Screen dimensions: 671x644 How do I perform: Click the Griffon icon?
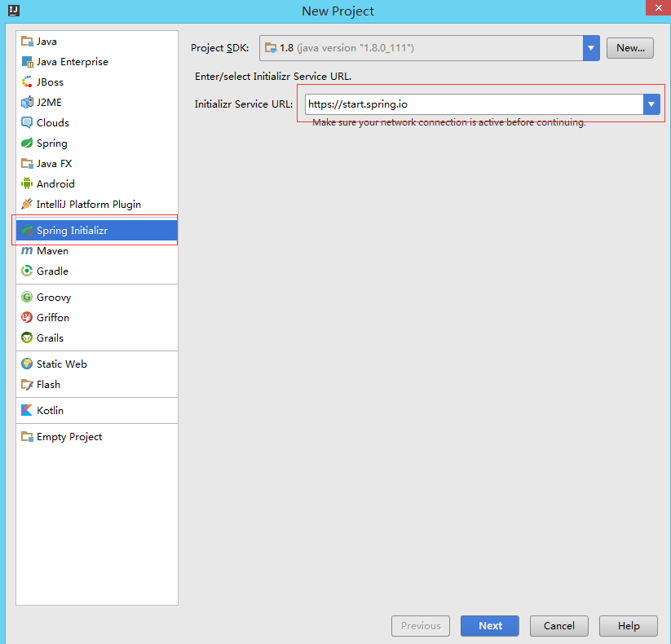[27, 317]
